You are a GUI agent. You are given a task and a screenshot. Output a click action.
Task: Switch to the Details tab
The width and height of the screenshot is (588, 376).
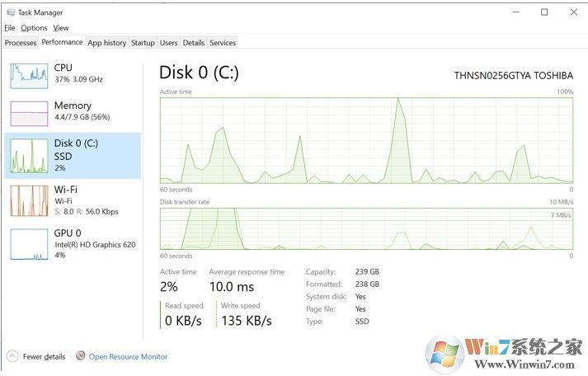click(194, 43)
